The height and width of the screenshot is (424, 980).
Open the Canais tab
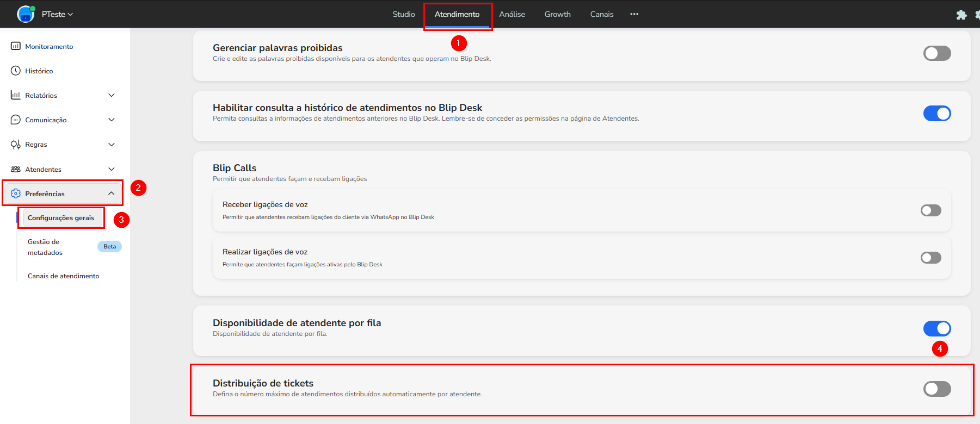pyautogui.click(x=602, y=14)
